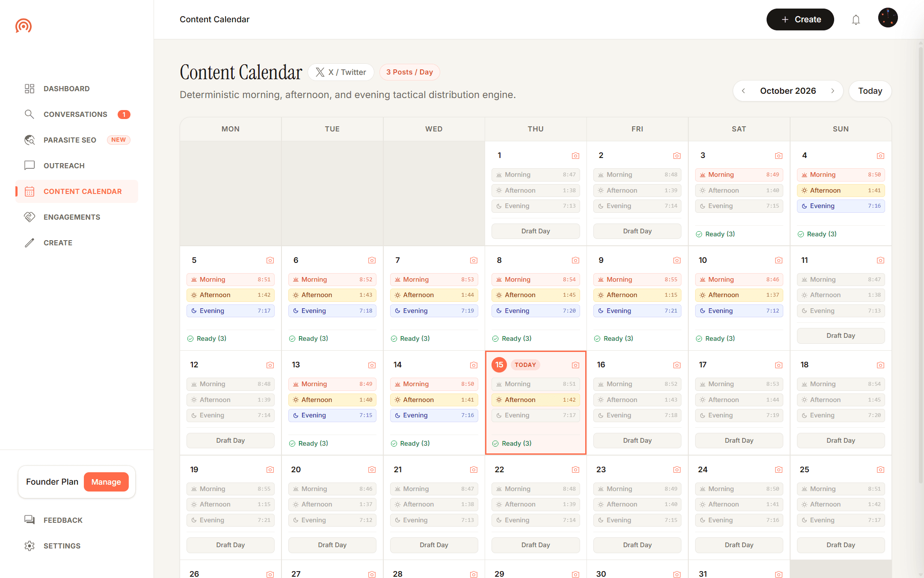The image size is (924, 578).
Task: Click Draft Day on October 16
Action: coord(637,441)
